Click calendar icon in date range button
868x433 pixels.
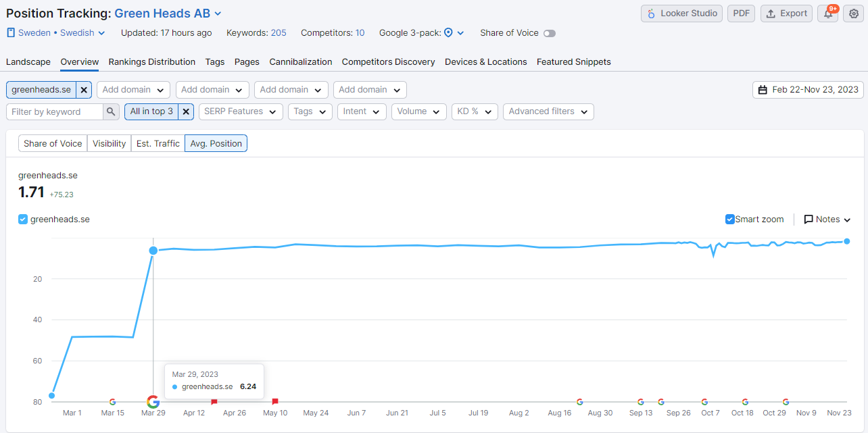(x=763, y=90)
